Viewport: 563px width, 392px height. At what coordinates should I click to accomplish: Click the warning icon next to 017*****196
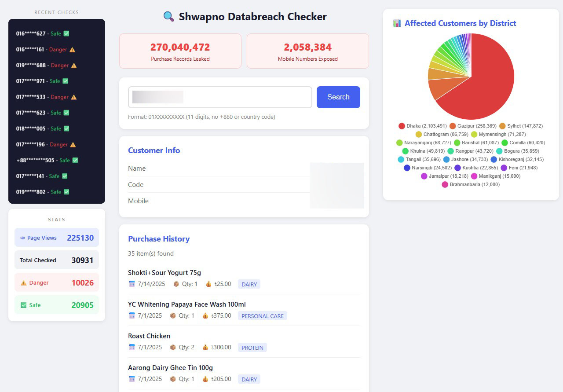click(73, 144)
